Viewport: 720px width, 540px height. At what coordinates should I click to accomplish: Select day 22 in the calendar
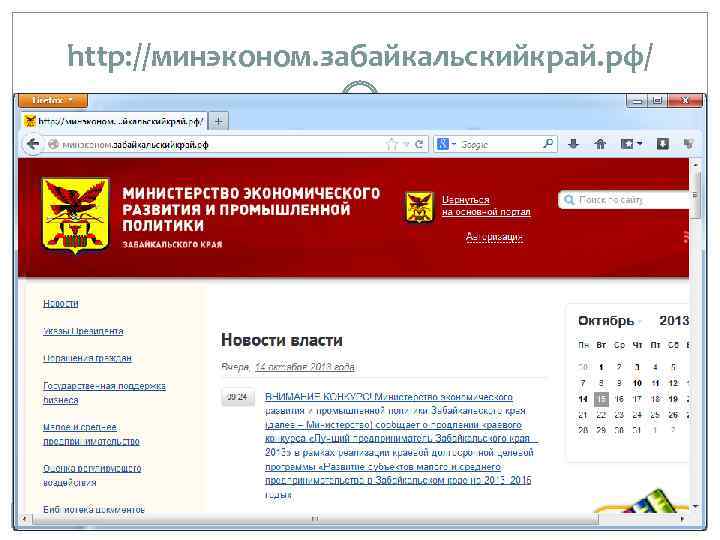[601, 415]
